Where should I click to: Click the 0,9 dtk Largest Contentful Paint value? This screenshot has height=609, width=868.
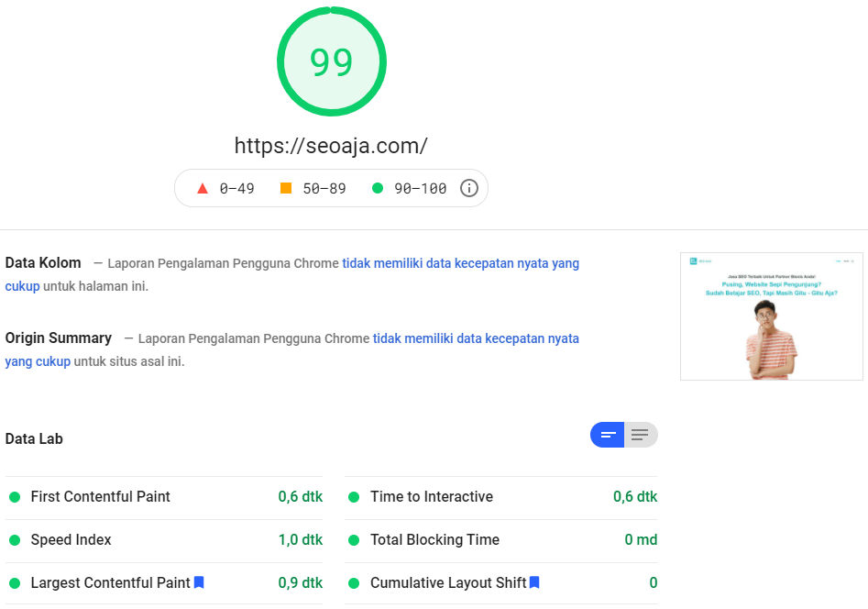[x=301, y=583]
